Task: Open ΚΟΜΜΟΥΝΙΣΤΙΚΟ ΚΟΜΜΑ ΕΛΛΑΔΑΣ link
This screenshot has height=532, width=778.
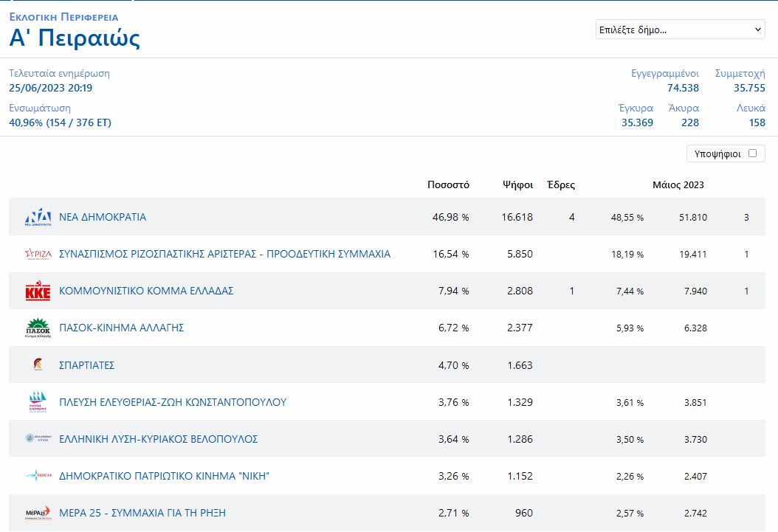Action: tap(146, 291)
